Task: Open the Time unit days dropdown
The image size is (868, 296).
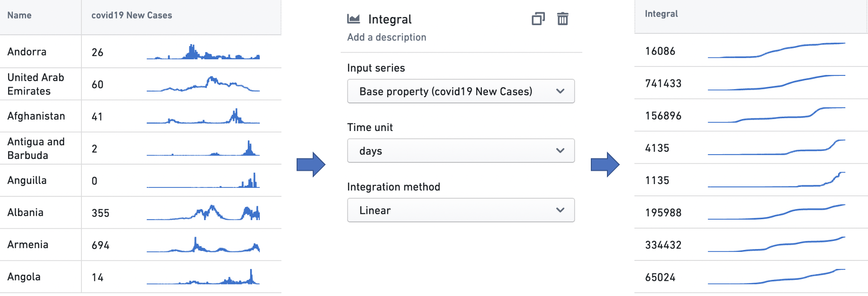Action: (x=461, y=151)
